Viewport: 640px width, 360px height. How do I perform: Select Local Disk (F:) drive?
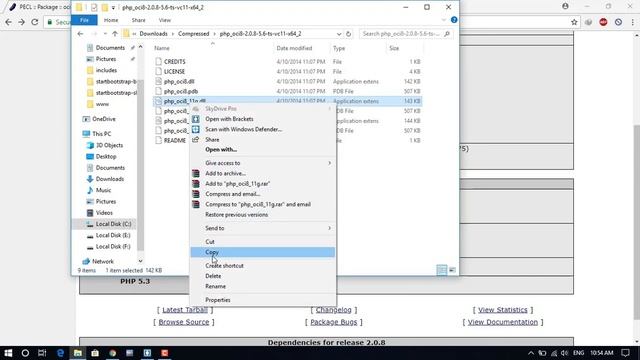pos(113,247)
